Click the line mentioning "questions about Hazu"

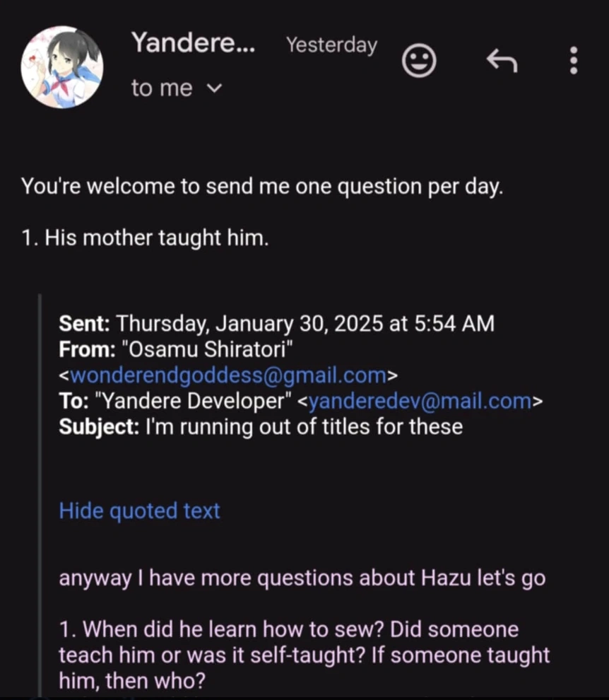(302, 578)
